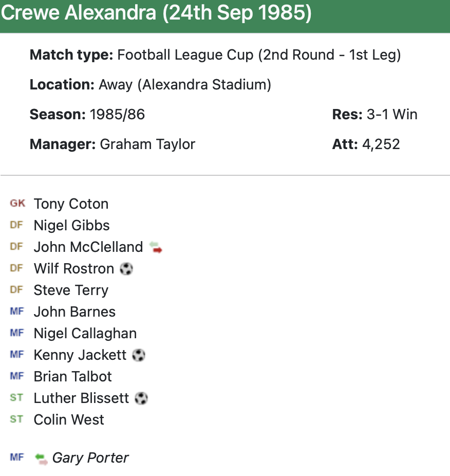Click the DF position badge beside Nigel Gibbs
This screenshot has width=450, height=476.
(x=16, y=225)
